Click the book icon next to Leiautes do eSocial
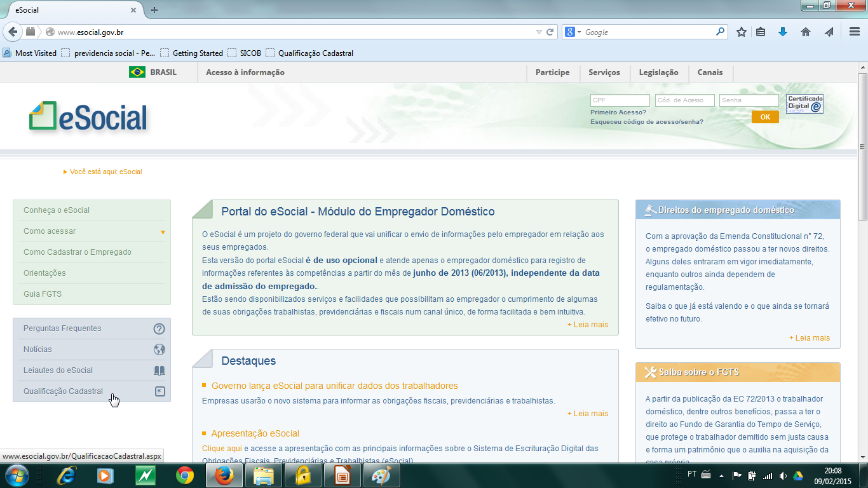The image size is (868, 488). (x=159, y=370)
